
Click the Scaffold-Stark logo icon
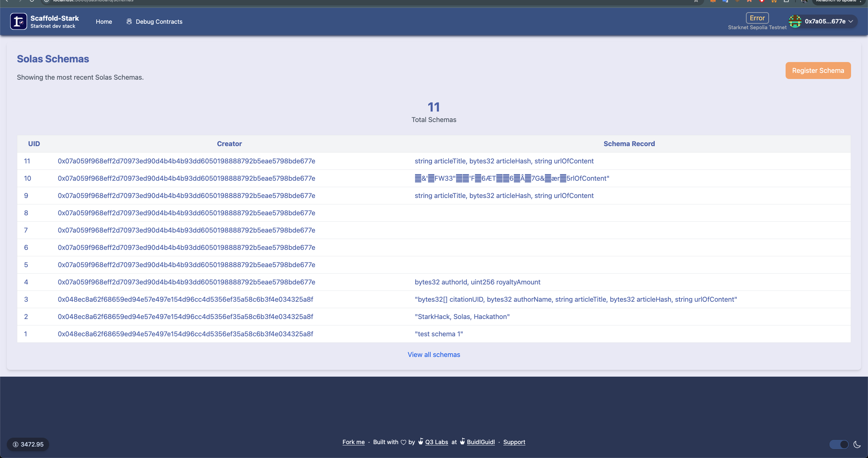pos(18,21)
